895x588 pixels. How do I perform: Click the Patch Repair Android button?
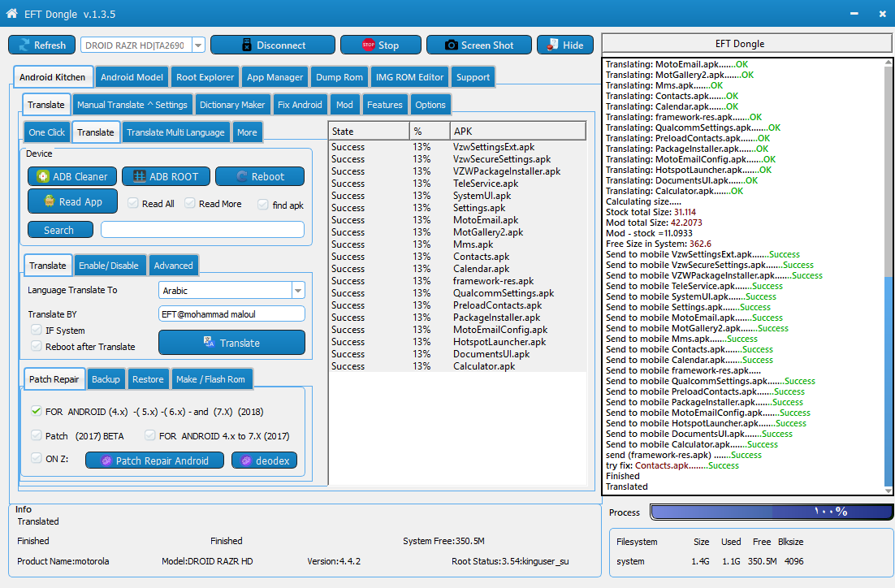pos(154,460)
